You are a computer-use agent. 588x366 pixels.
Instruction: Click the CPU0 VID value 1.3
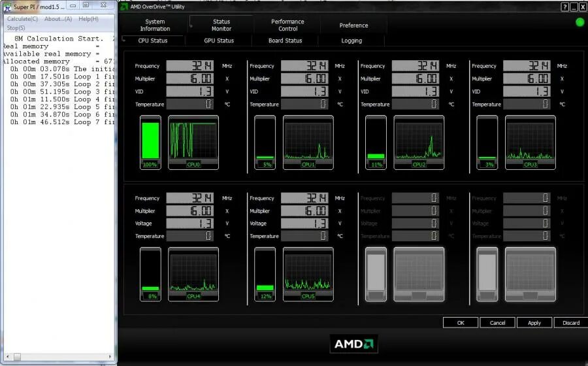tap(189, 91)
